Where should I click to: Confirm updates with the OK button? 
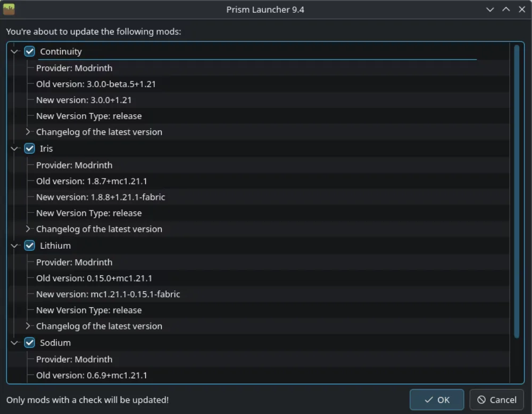(437, 400)
